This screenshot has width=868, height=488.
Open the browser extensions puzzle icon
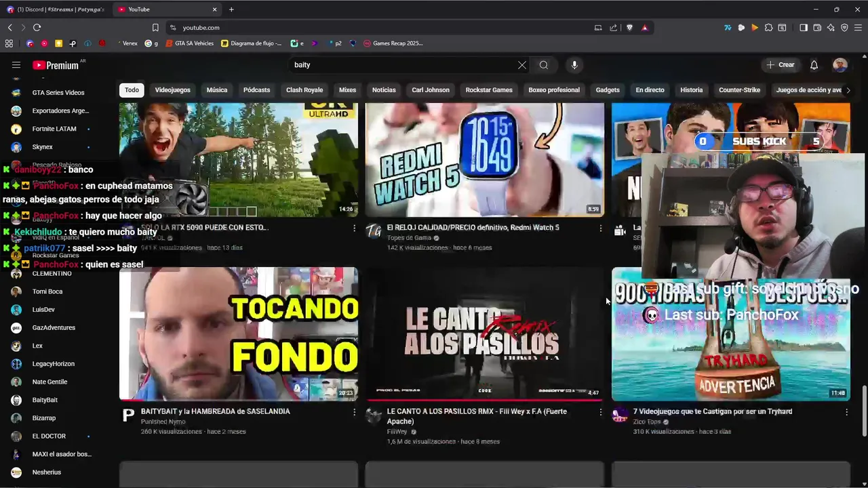[x=768, y=28]
